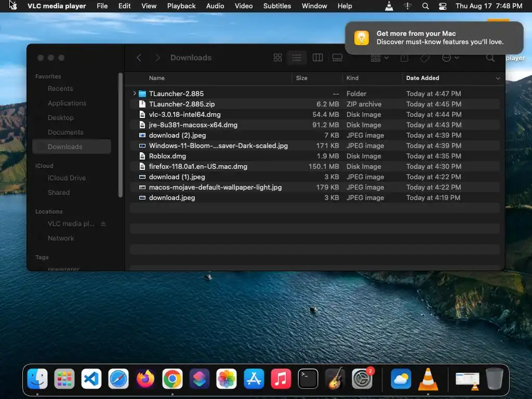Open the App Store from the Dock

coord(254,378)
